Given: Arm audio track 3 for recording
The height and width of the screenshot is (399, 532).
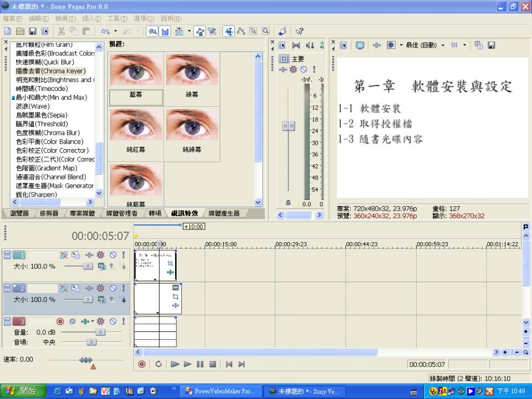Looking at the screenshot, I should pyautogui.click(x=60, y=321).
